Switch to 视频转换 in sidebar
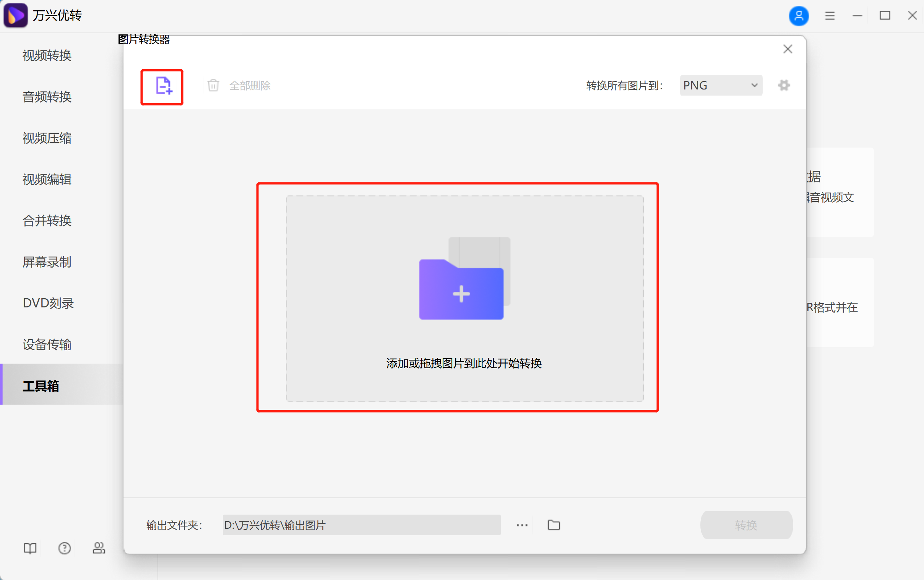 (x=47, y=55)
